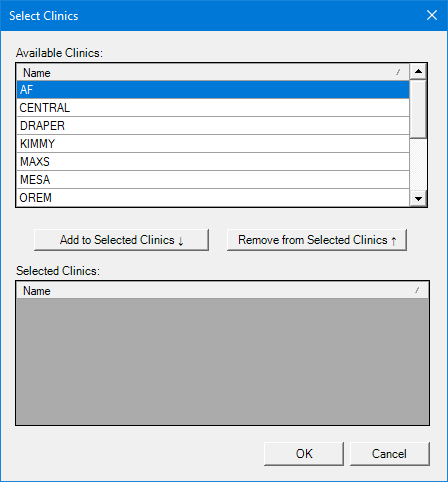Select the MESA clinic row
The height and width of the screenshot is (482, 448).
tap(213, 180)
